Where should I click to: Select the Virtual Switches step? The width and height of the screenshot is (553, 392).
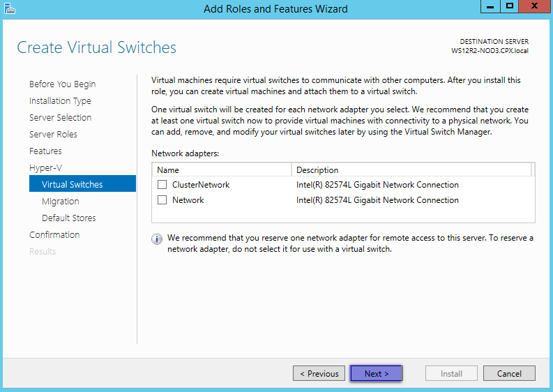click(x=82, y=183)
